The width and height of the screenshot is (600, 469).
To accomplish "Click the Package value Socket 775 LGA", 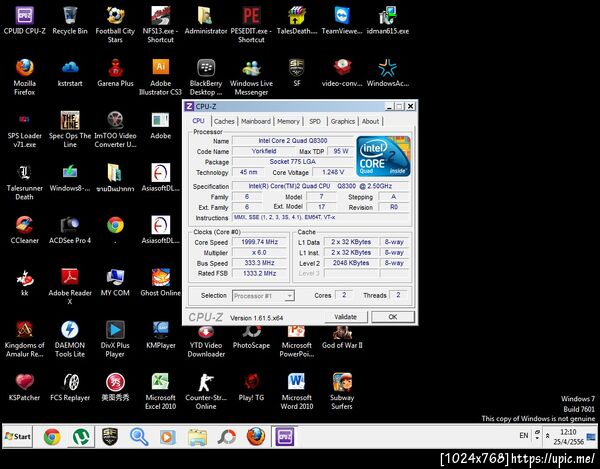I will coord(293,162).
